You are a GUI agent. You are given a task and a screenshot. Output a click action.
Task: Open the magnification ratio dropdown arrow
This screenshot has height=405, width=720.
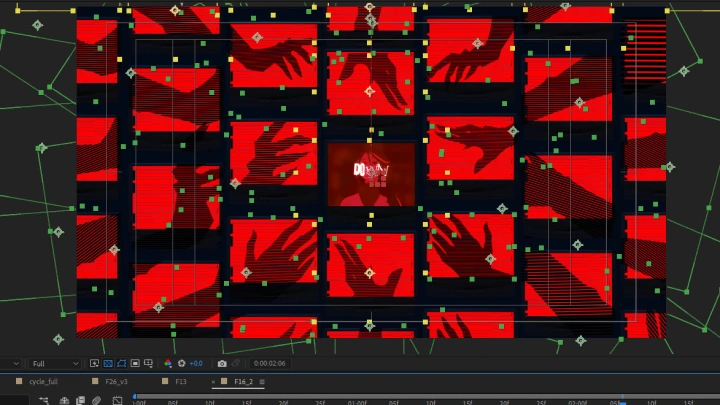[16, 363]
